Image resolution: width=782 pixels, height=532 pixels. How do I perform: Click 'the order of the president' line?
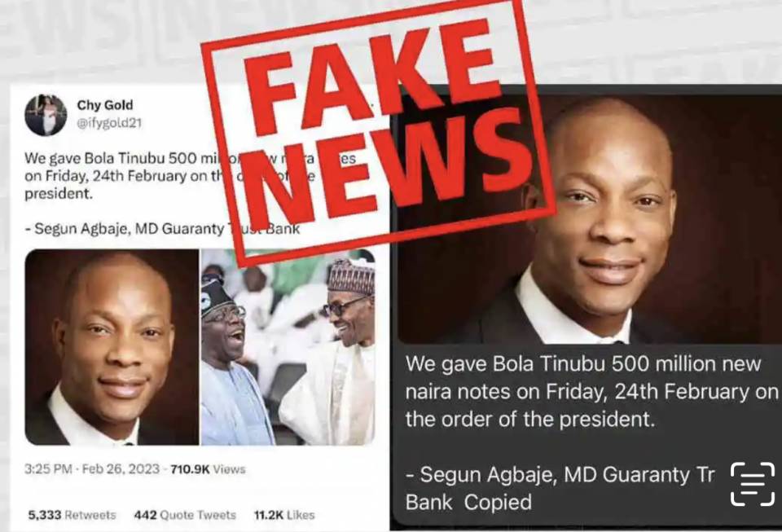click(x=529, y=420)
